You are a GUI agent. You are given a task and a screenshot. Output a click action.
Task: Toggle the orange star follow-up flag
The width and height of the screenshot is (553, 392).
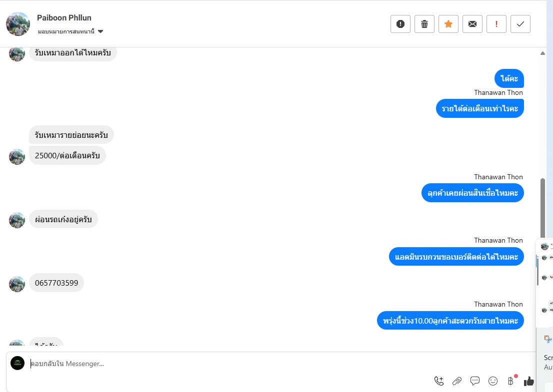[x=448, y=24]
